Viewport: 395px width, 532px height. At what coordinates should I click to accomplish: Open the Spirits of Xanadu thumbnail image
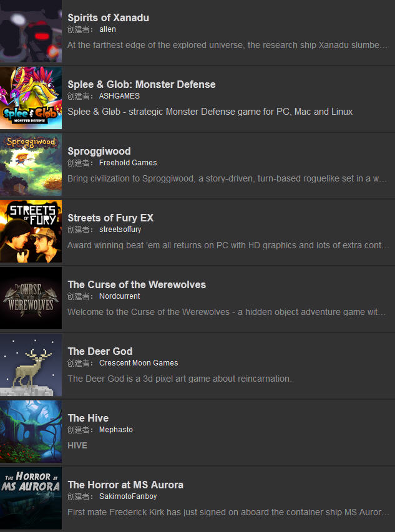(31, 31)
